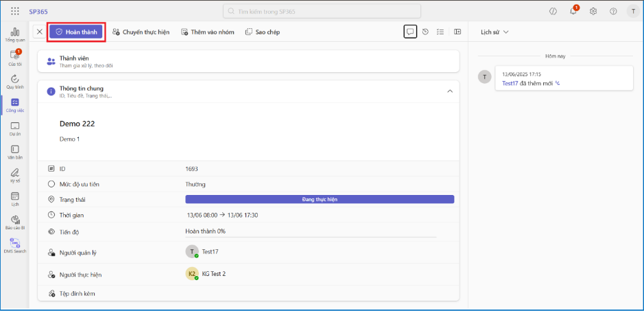The image size is (644, 311).
Task: Collapse the Thông tin chung section
Action: [x=450, y=91]
